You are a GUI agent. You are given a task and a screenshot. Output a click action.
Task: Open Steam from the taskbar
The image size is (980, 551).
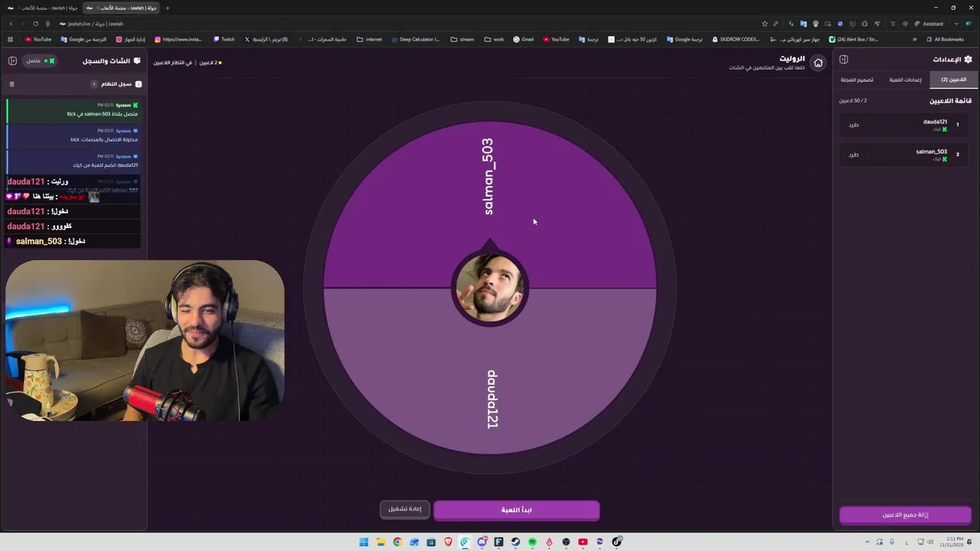tap(515, 542)
